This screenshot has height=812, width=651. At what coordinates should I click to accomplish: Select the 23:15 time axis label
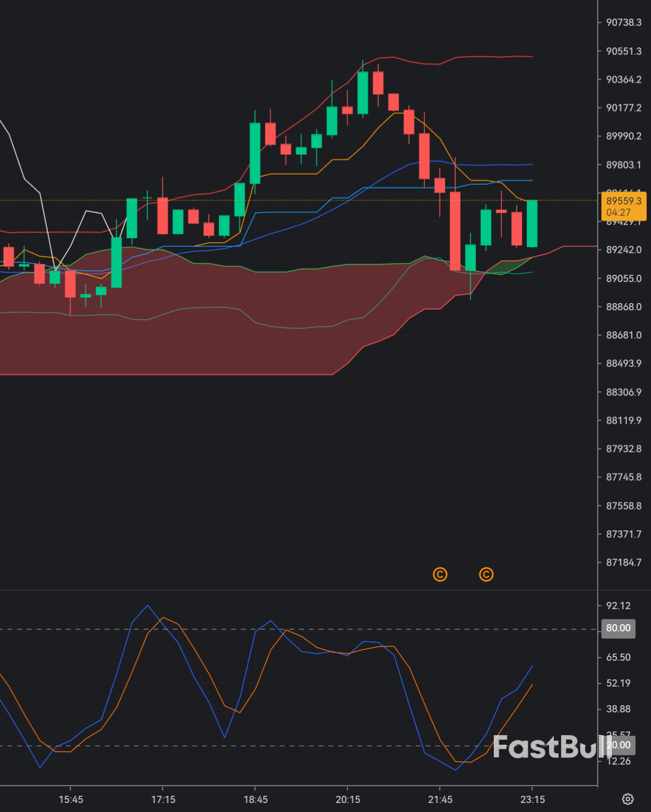click(532, 799)
